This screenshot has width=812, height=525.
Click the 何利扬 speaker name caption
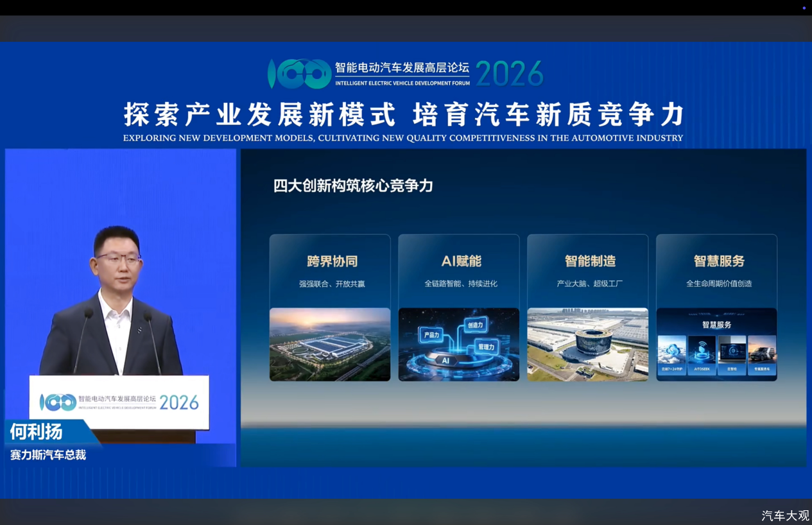pyautogui.click(x=36, y=432)
